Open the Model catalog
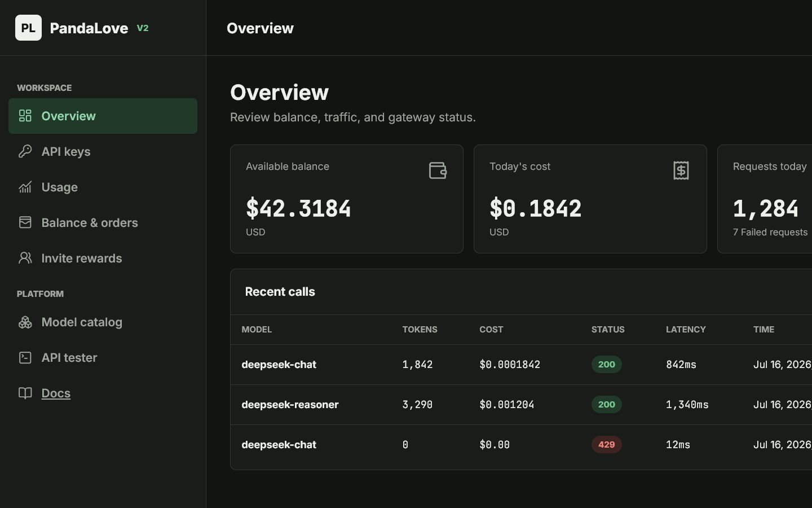 103,322
